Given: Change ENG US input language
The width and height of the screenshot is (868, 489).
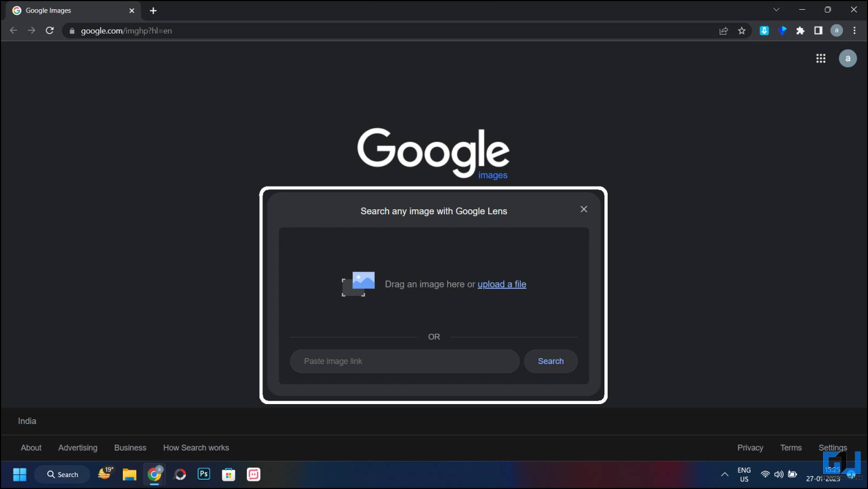Looking at the screenshot, I should (x=744, y=474).
